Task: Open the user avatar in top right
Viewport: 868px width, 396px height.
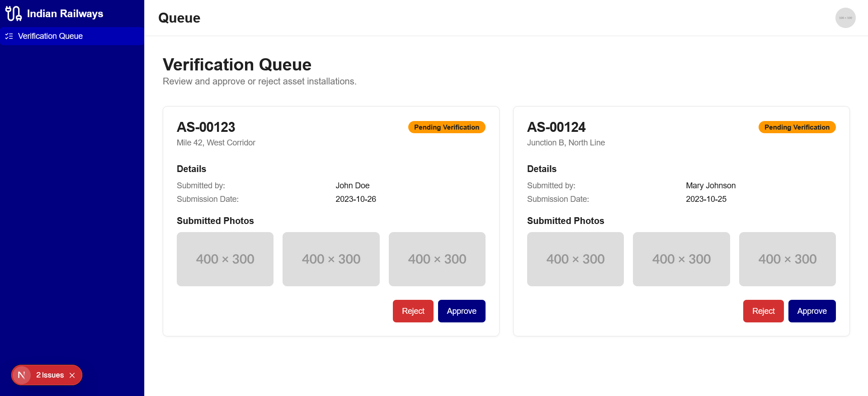Action: point(845,18)
